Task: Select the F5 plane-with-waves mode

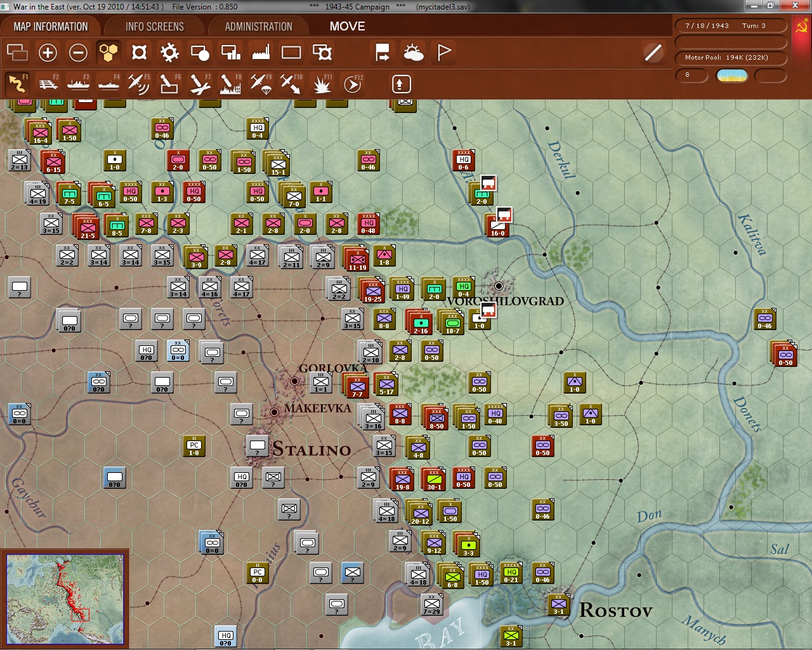Action: (139, 84)
